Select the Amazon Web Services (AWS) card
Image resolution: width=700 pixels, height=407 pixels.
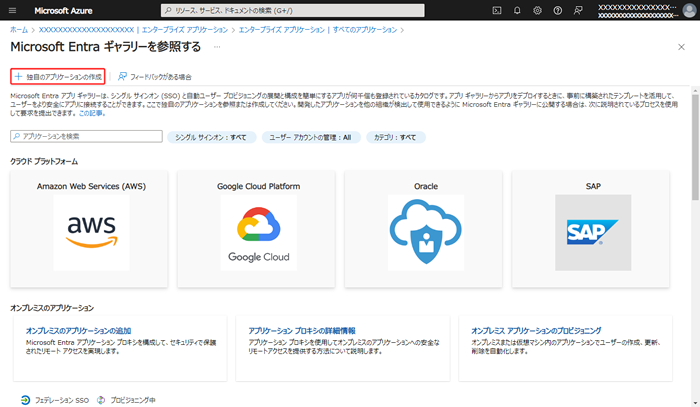(x=89, y=229)
